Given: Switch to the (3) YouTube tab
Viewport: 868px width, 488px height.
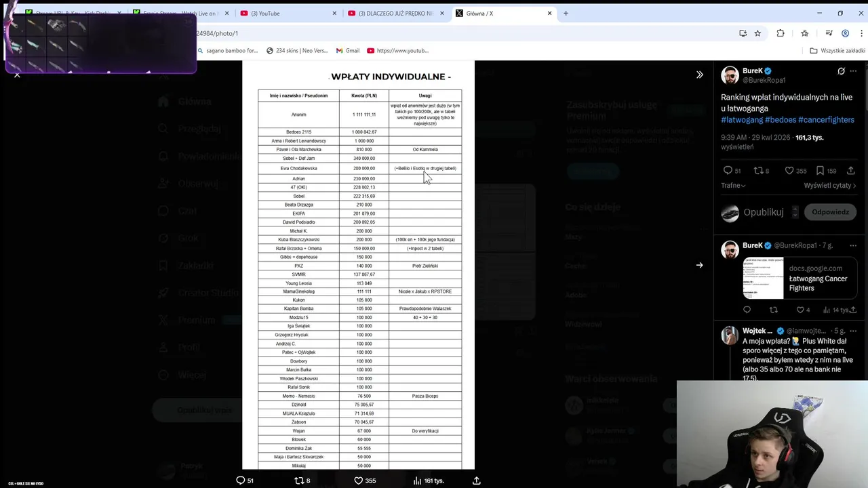Looking at the screenshot, I should pos(283,13).
